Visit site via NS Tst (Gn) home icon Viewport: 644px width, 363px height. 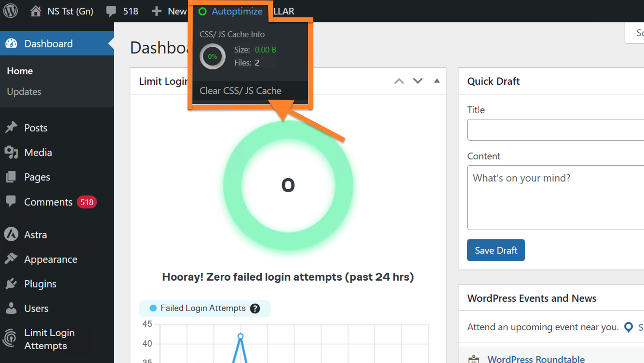point(36,11)
